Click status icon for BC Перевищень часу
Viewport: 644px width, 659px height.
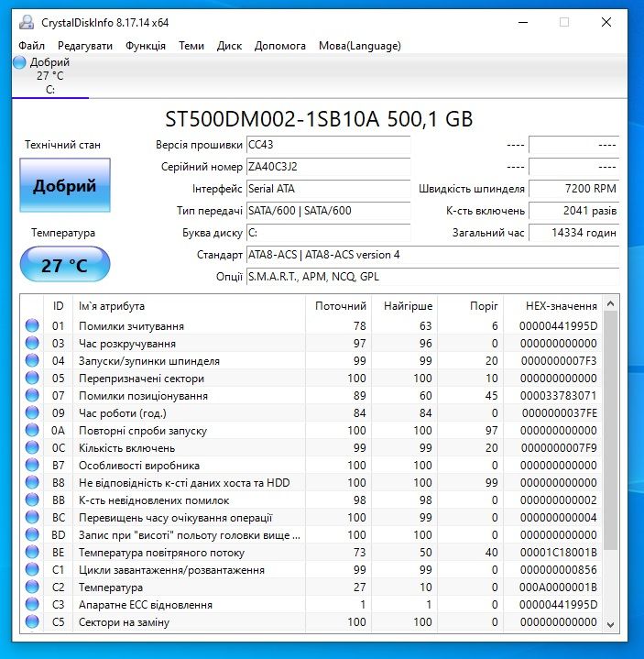click(x=32, y=517)
